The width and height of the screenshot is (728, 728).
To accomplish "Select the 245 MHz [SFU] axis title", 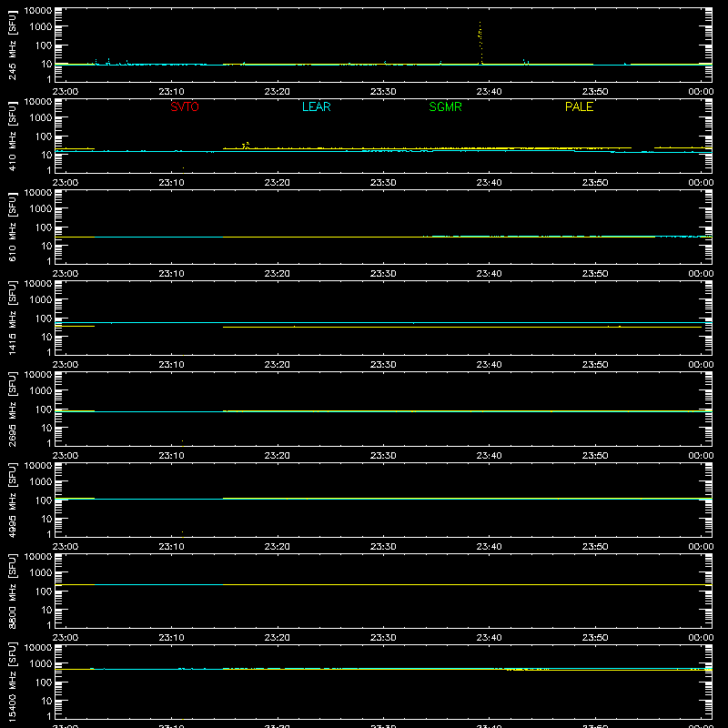I will point(12,45).
